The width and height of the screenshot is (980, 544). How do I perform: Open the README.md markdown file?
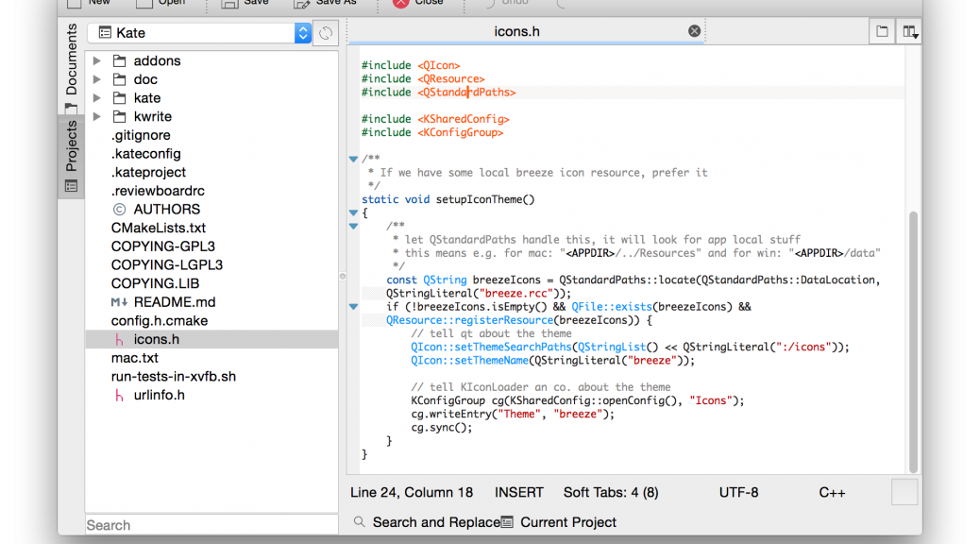(174, 302)
